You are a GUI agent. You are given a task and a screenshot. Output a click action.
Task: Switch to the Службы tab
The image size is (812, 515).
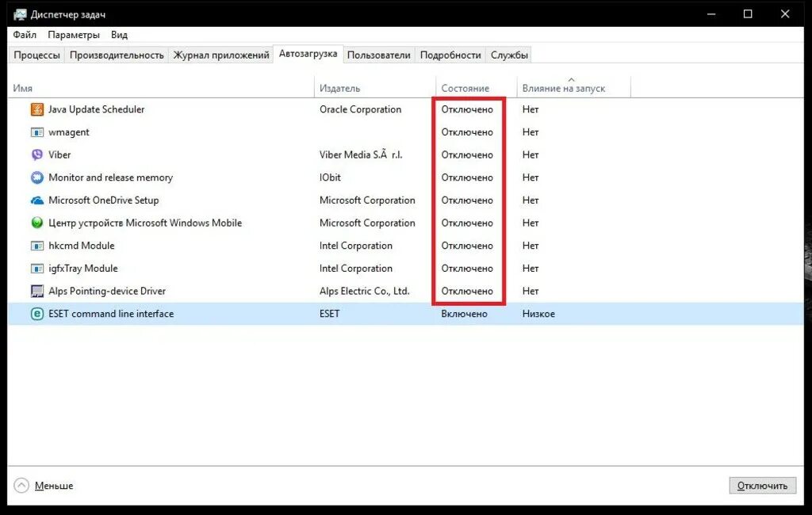[x=509, y=55]
